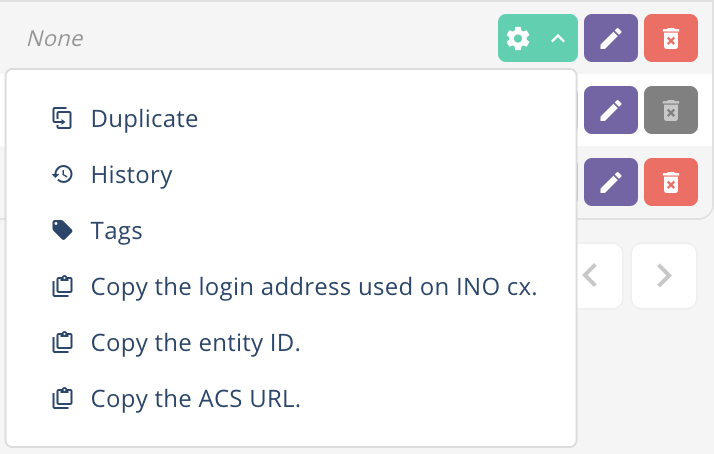This screenshot has width=714, height=454.
Task: Copy the login address used on INO cx.
Action: [x=314, y=287]
